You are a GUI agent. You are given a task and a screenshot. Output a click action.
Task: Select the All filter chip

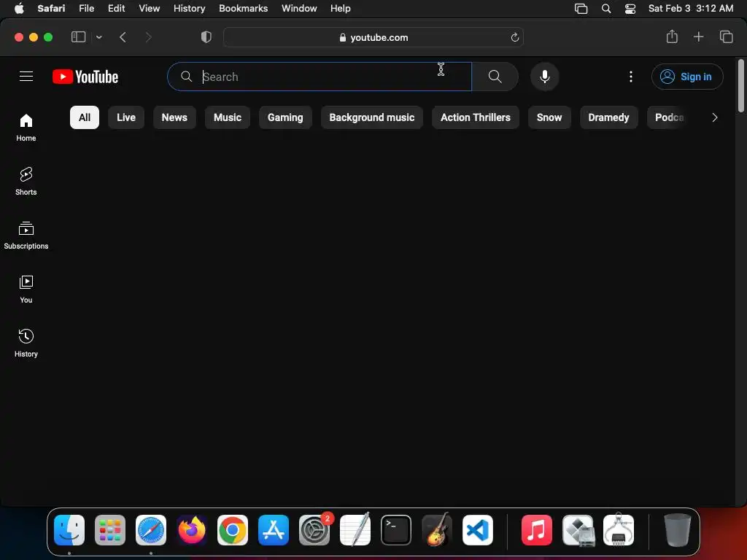[85, 117]
